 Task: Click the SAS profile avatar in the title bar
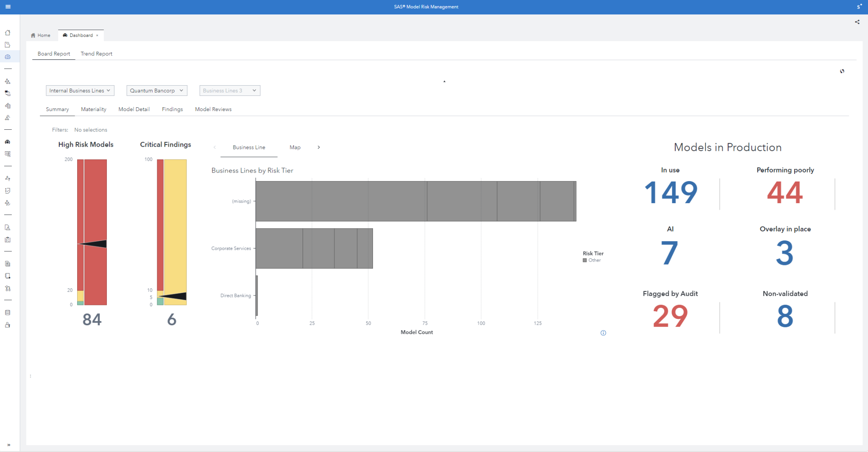click(860, 7)
